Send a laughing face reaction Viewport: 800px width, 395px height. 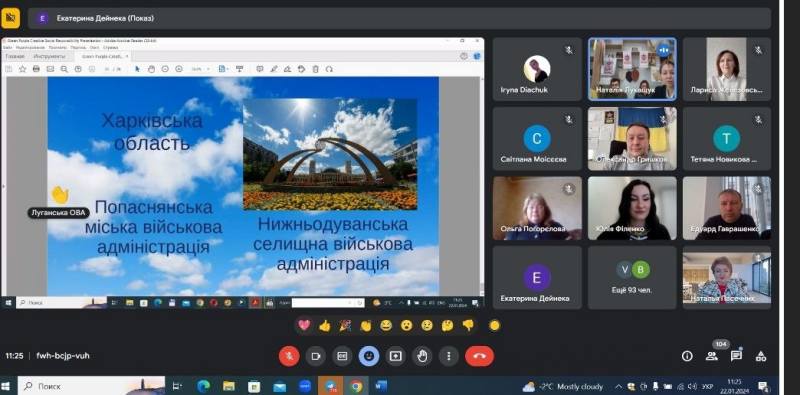point(386,325)
